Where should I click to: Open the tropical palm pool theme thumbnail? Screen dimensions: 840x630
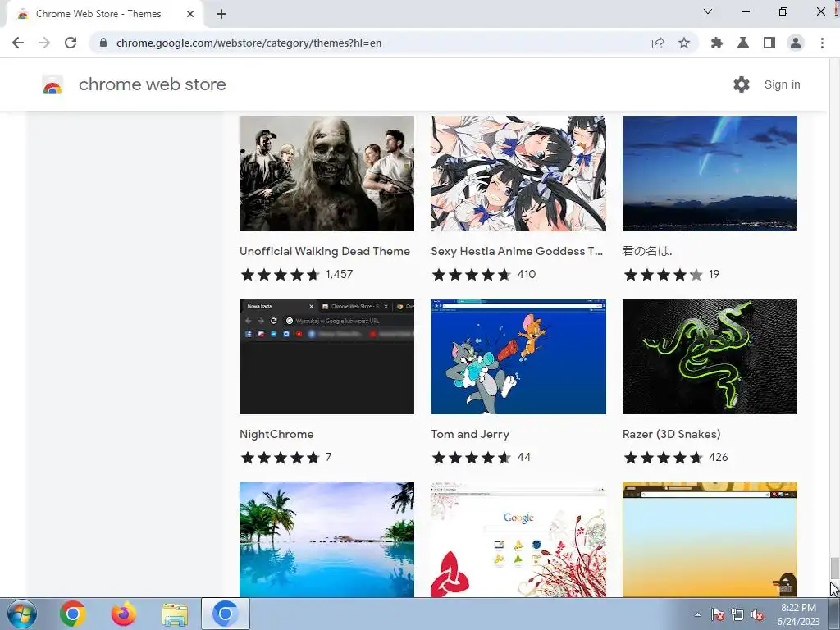tap(326, 540)
